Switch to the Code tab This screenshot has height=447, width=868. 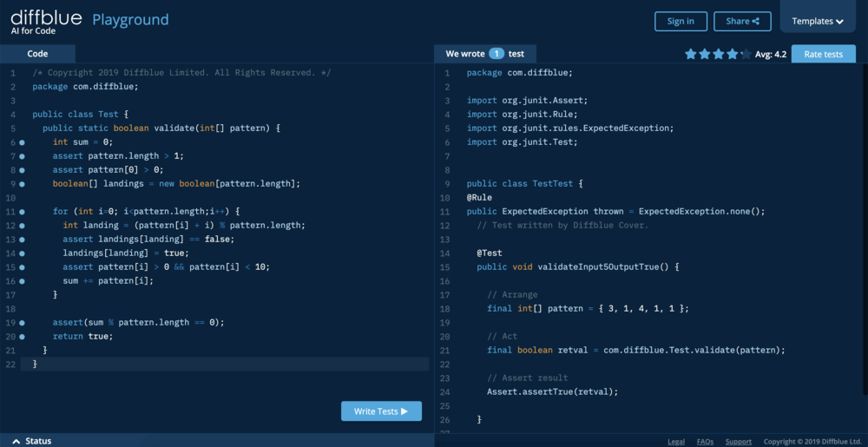[x=37, y=54]
